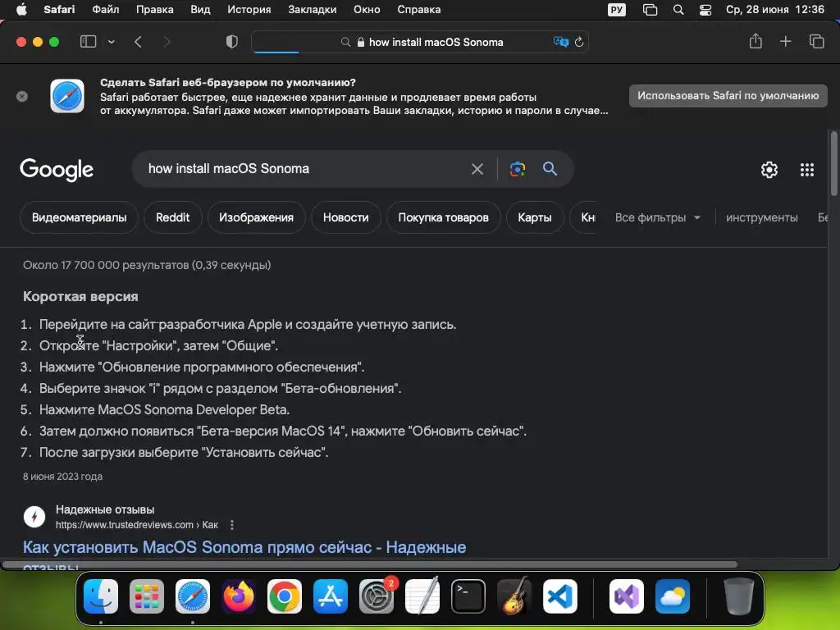Click the Google search text field
The image size is (840, 630).
[x=300, y=169]
